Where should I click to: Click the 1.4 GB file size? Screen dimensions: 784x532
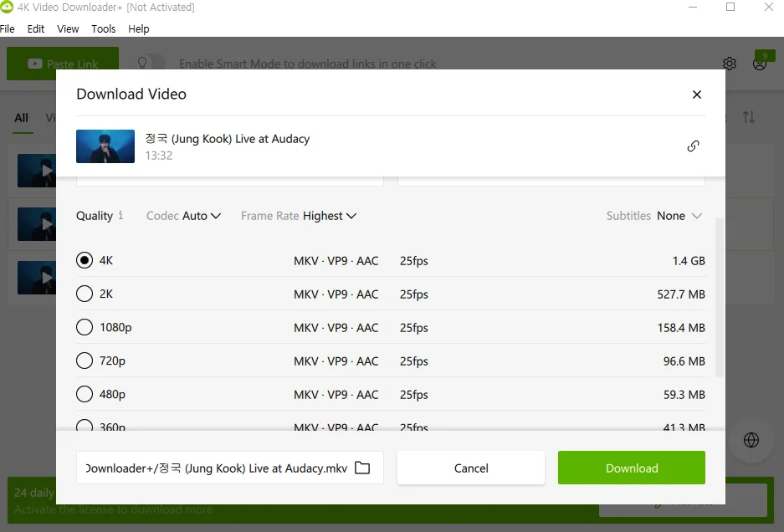689,260
